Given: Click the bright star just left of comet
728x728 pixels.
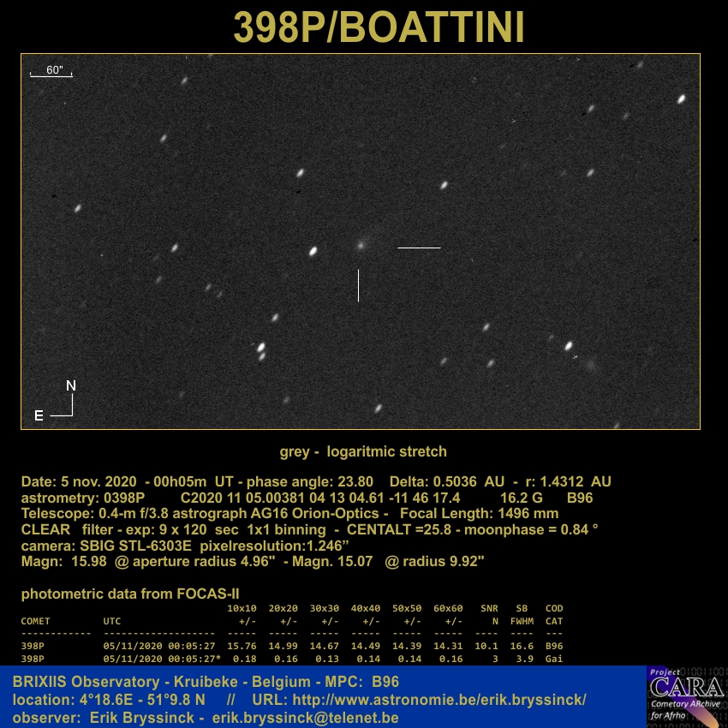Looking at the screenshot, I should 313,251.
